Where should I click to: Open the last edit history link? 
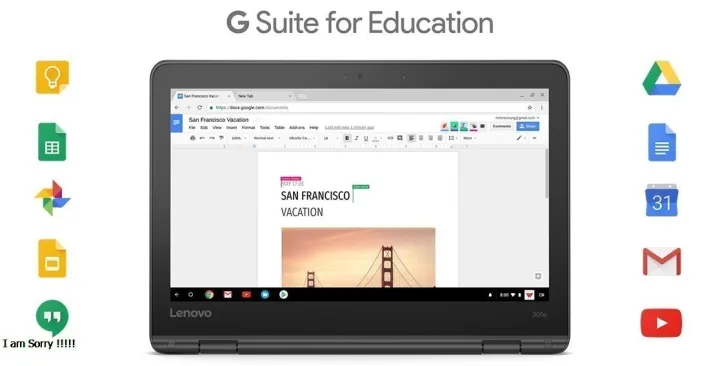click(x=349, y=128)
